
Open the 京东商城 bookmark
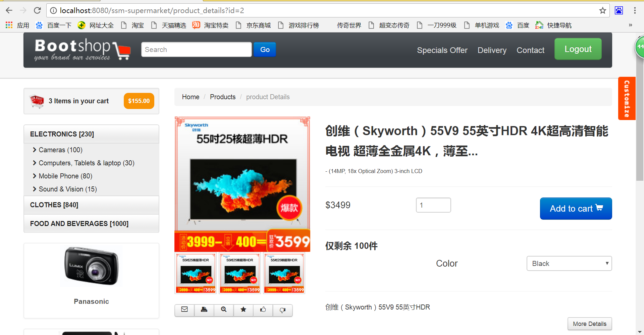pos(253,25)
